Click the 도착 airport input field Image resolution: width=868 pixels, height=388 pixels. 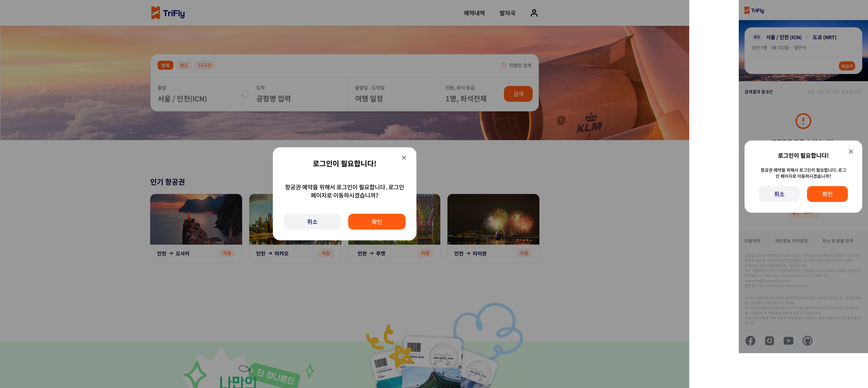pyautogui.click(x=273, y=98)
